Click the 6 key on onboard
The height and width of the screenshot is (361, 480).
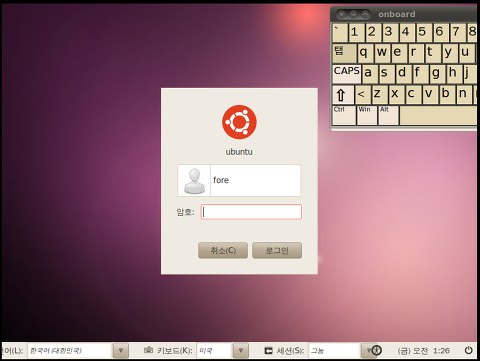(x=441, y=33)
